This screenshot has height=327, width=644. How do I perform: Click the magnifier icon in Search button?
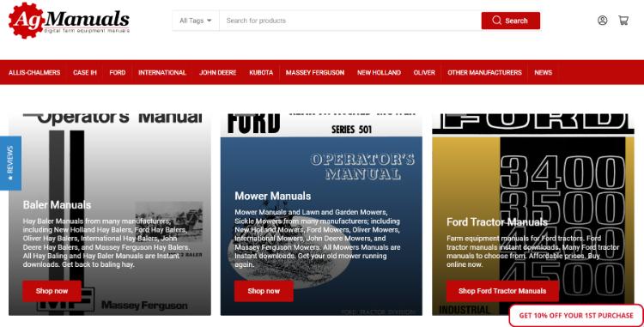point(496,21)
